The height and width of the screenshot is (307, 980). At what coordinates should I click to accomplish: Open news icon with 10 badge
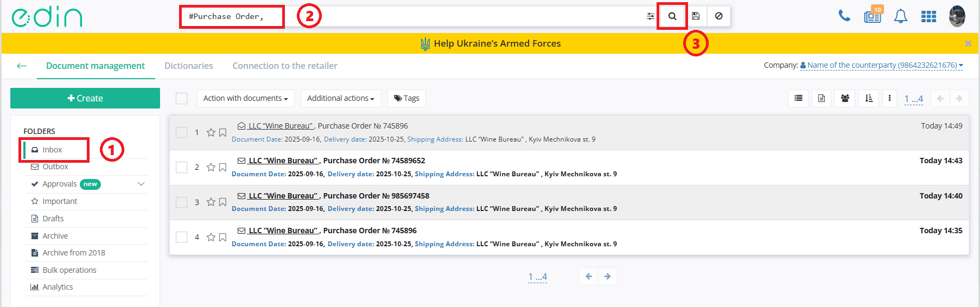point(873,16)
